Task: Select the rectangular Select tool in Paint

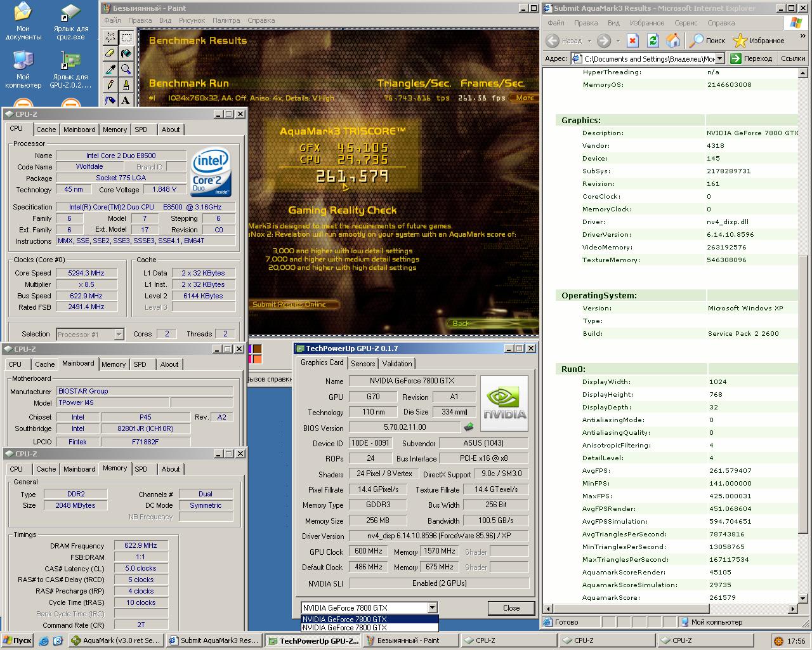Action: pos(126,37)
